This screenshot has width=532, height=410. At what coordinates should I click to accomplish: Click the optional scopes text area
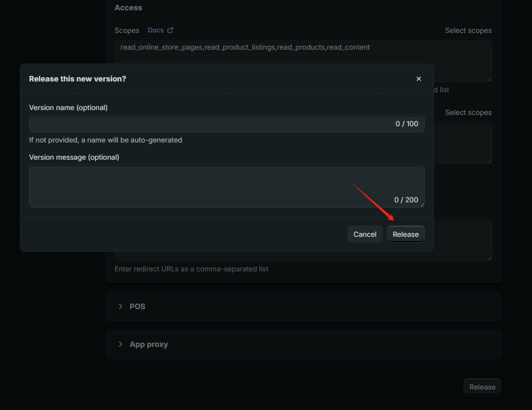pyautogui.click(x=462, y=142)
